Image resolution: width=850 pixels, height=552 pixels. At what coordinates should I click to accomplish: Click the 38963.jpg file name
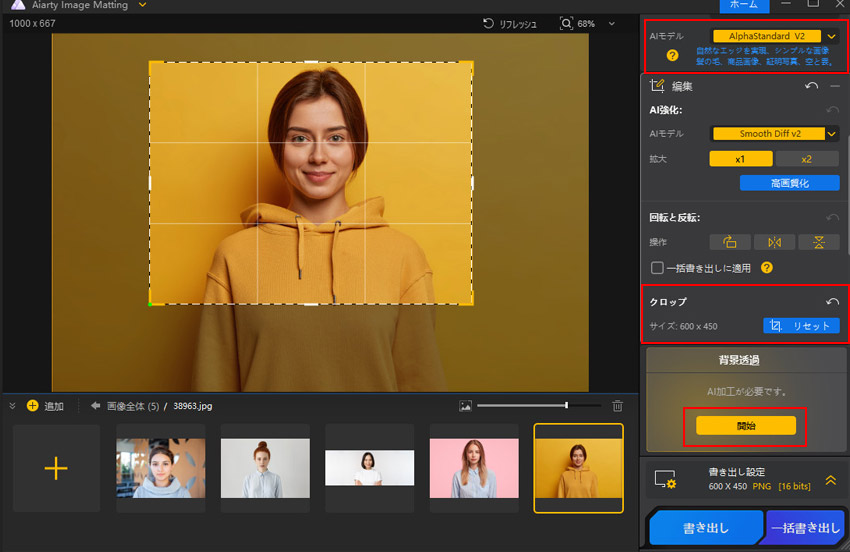click(192, 406)
